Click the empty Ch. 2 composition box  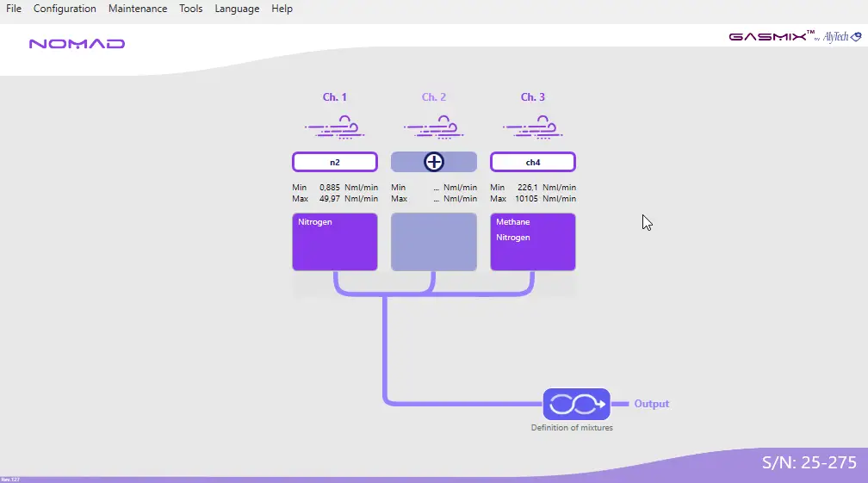(434, 242)
